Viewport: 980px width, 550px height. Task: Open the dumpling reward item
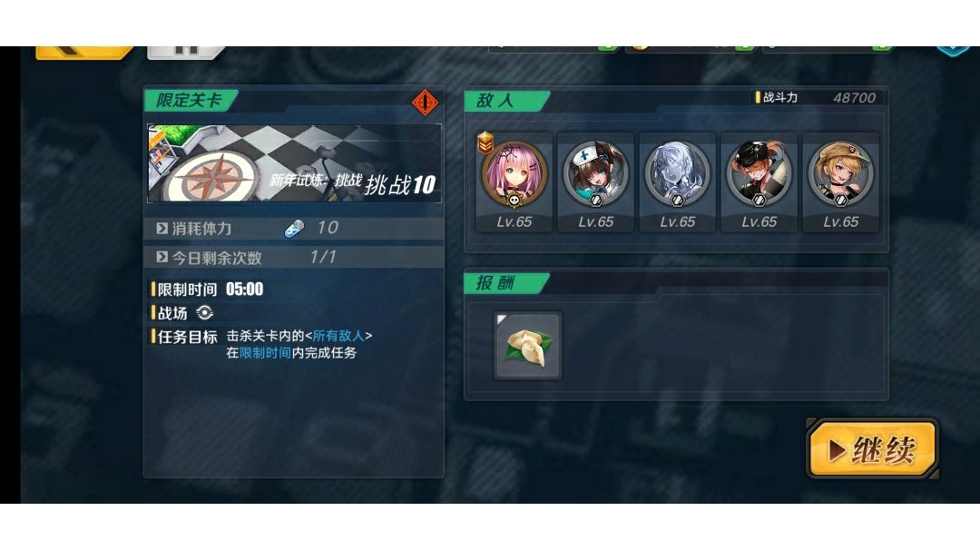pos(527,346)
